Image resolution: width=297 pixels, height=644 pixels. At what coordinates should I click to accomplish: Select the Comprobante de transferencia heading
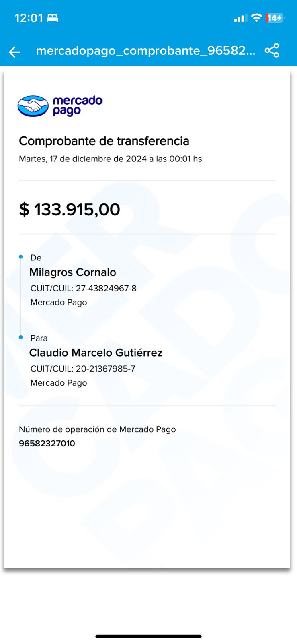pyautogui.click(x=104, y=141)
